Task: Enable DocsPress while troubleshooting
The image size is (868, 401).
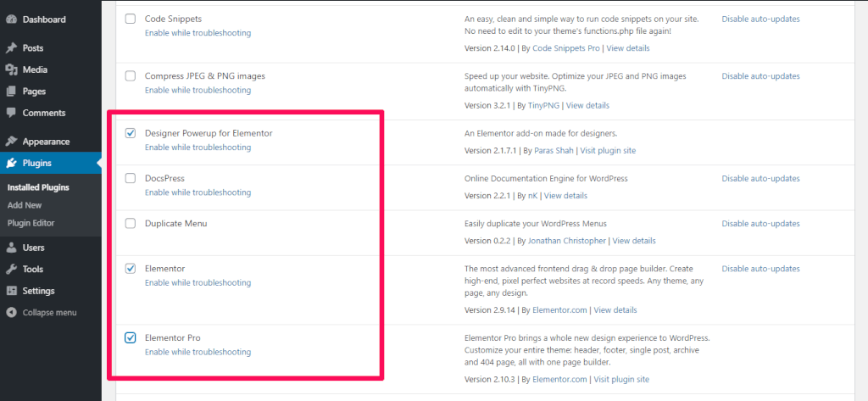Action: 198,192
